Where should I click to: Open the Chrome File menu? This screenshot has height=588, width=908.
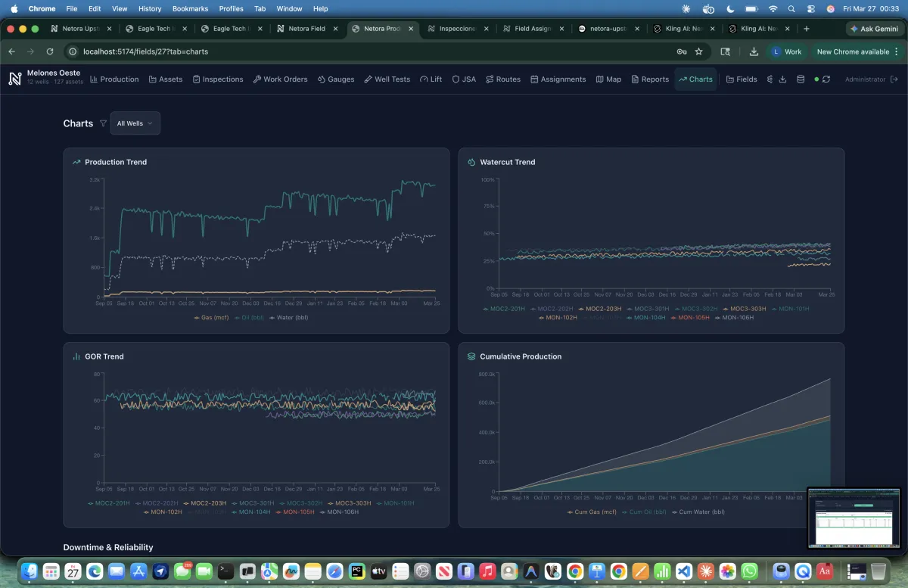pyautogui.click(x=72, y=8)
